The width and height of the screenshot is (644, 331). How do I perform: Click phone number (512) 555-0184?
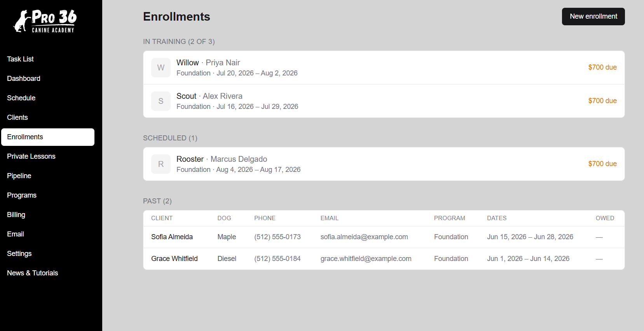277,259
